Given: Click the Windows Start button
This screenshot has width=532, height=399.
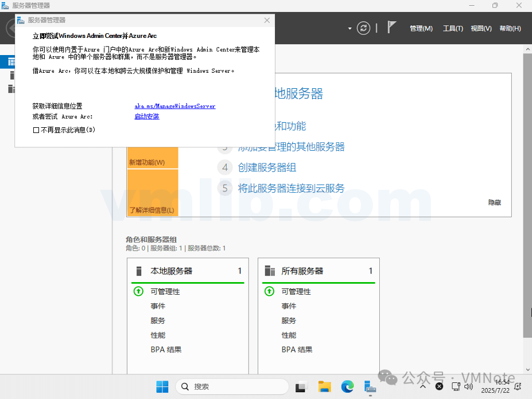Looking at the screenshot, I should (x=162, y=386).
